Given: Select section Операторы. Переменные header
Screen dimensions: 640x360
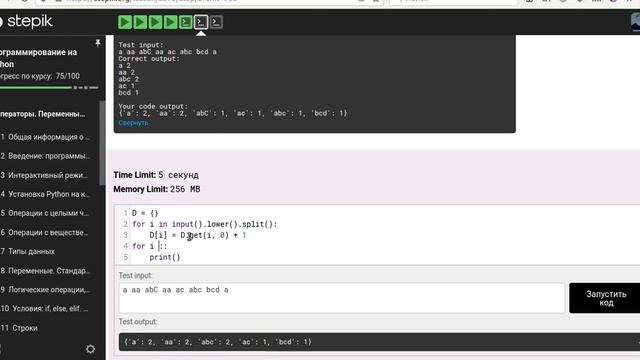Looking at the screenshot, I should (43, 114).
